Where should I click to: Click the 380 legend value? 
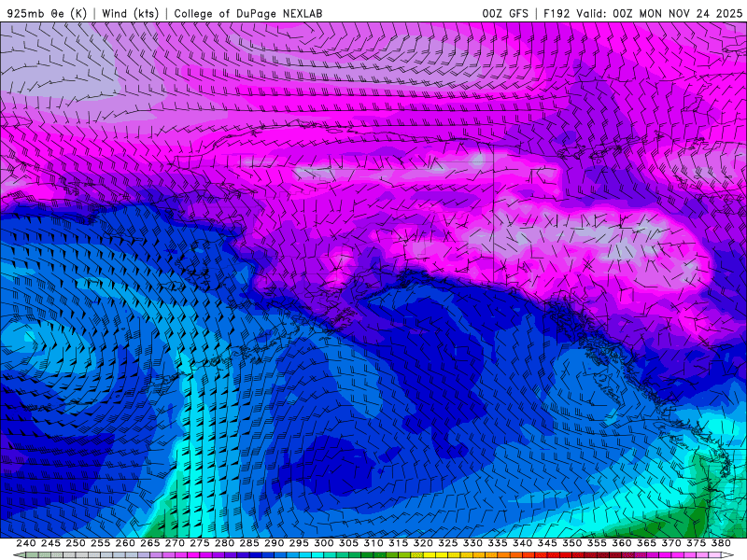pos(721,543)
